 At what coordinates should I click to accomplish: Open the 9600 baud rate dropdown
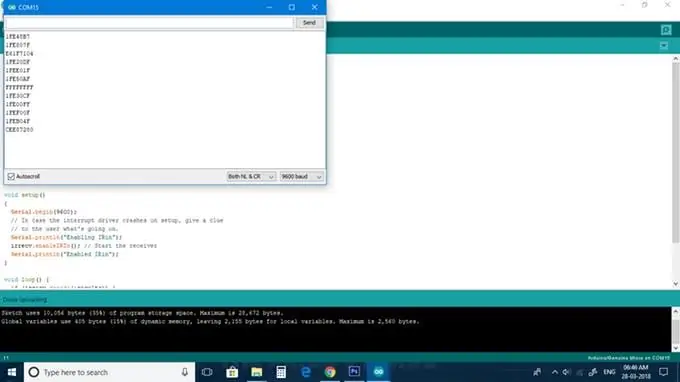301,176
